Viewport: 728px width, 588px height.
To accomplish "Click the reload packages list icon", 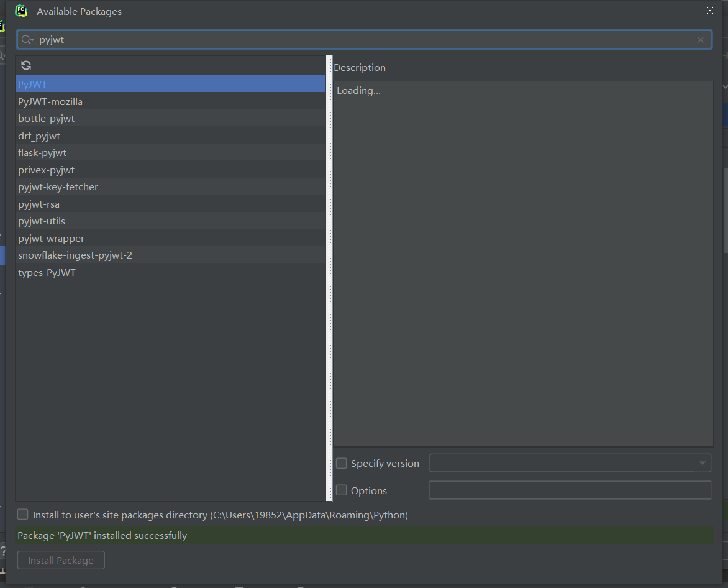I will click(x=26, y=65).
